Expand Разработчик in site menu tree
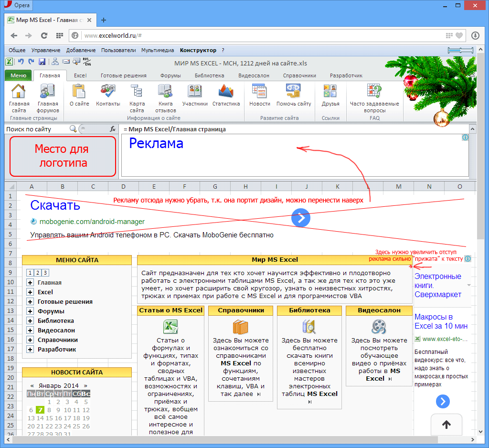This screenshot has height=448, width=489. coord(30,350)
